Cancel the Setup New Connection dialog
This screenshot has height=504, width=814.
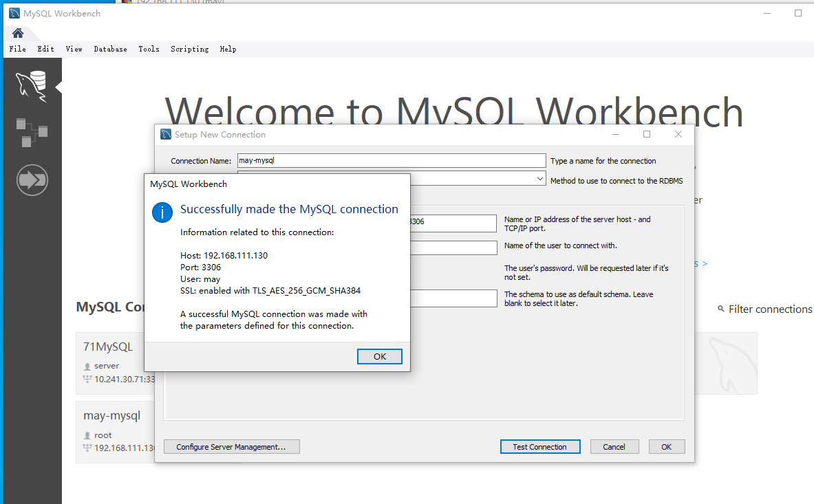click(614, 446)
